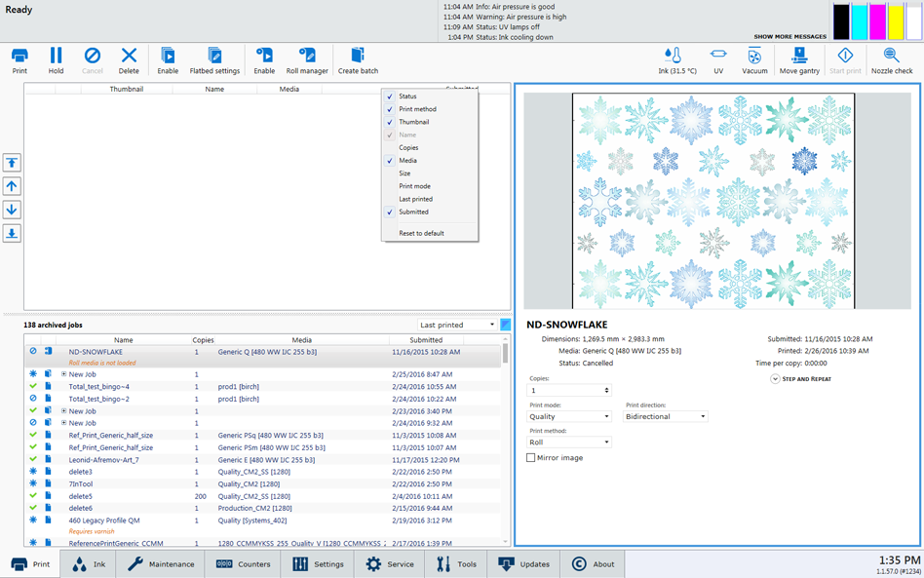Viewport: 924px width, 578px height.
Task: Enable the Copies column option
Action: tap(408, 147)
